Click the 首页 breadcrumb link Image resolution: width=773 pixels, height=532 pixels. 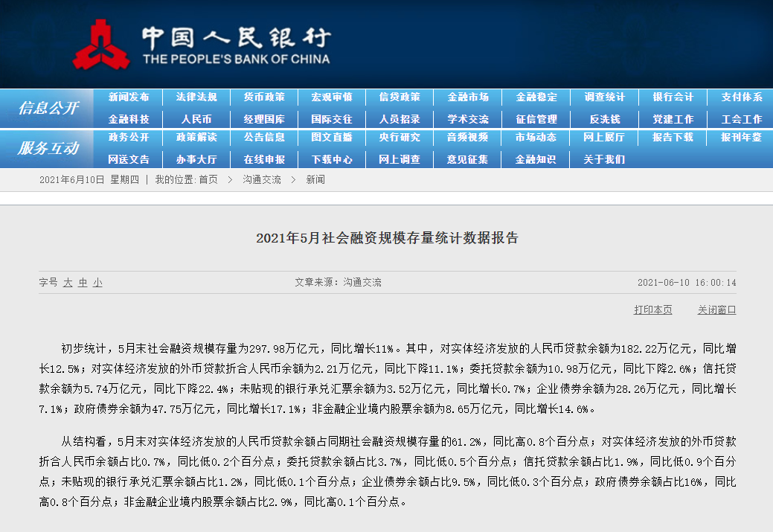[x=208, y=179]
